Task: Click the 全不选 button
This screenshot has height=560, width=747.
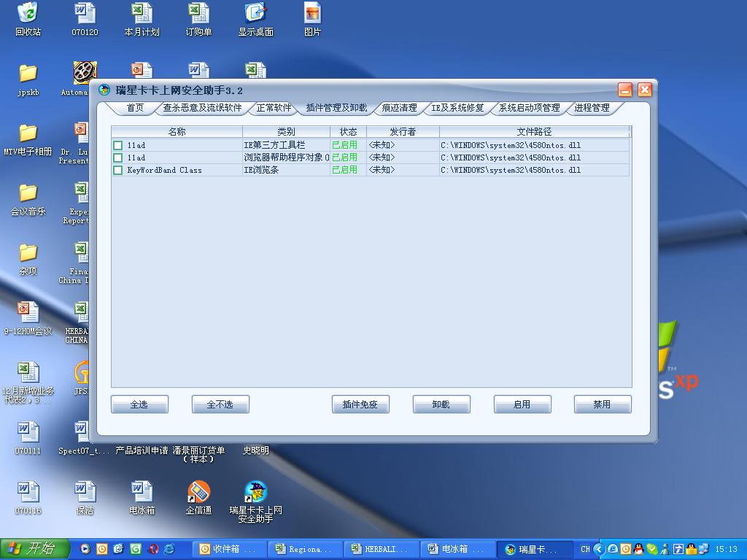Action: pos(220,404)
